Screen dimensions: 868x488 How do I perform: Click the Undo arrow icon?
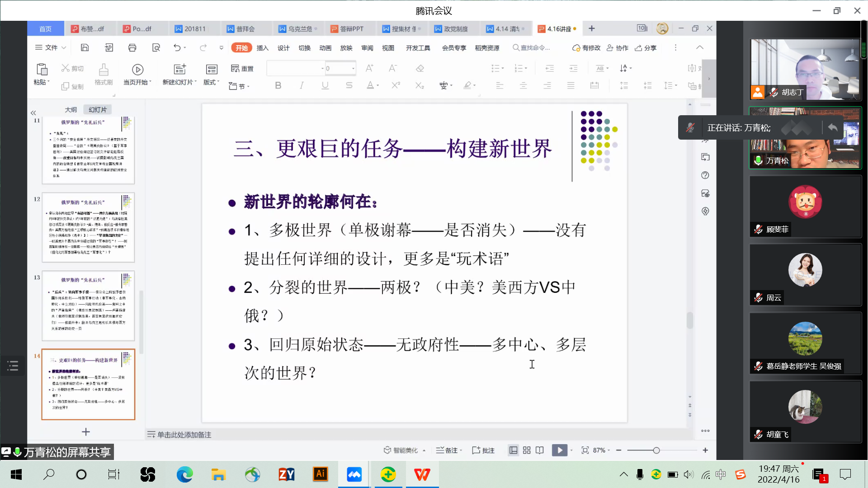177,48
